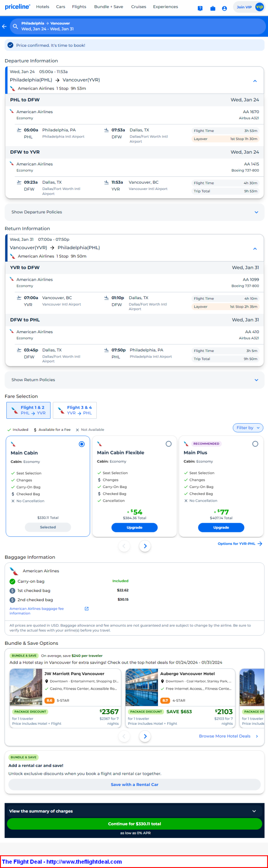Click Save with a Rental Car
The height and width of the screenshot is (868, 268).
pos(134,784)
